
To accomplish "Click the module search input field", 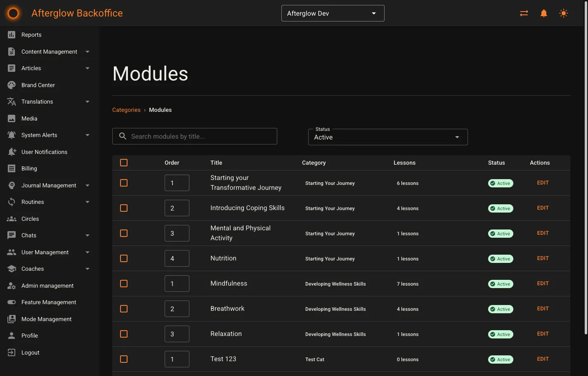I will (x=194, y=136).
